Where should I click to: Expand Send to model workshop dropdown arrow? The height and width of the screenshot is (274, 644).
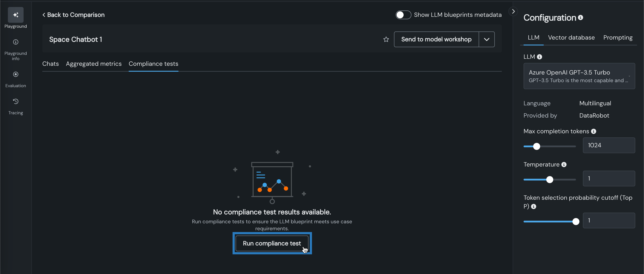[x=486, y=40]
